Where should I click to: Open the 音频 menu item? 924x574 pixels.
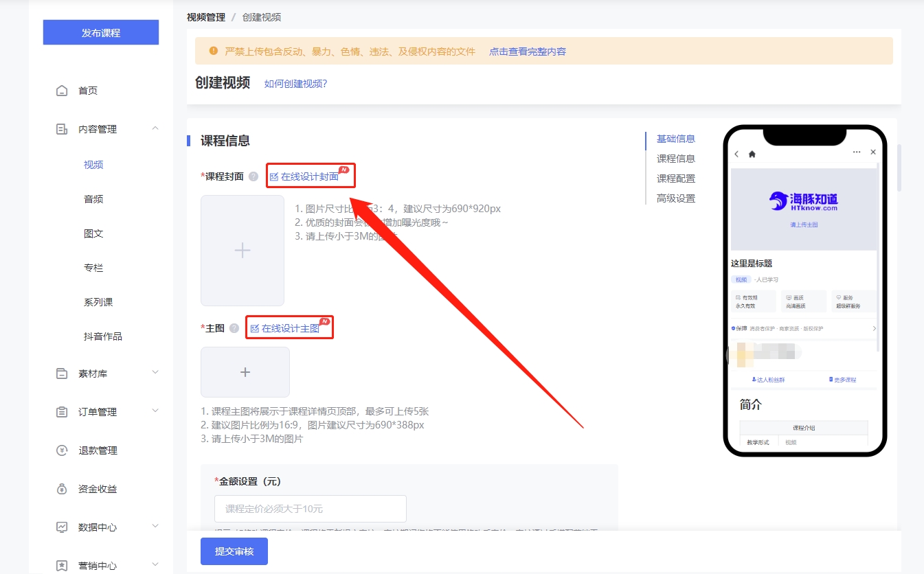[x=93, y=199]
